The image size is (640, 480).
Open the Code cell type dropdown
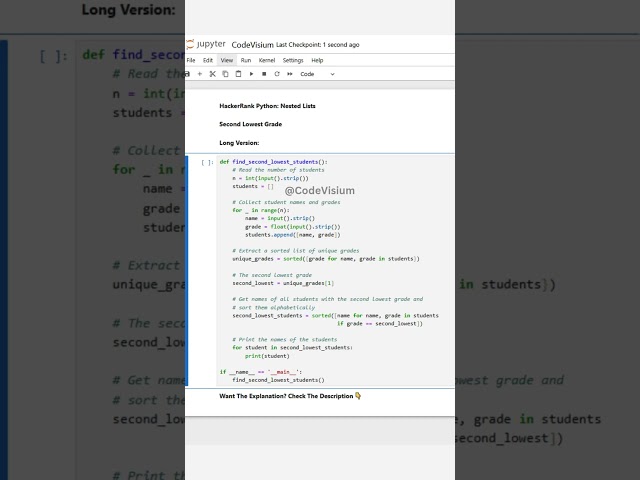pyautogui.click(x=317, y=74)
